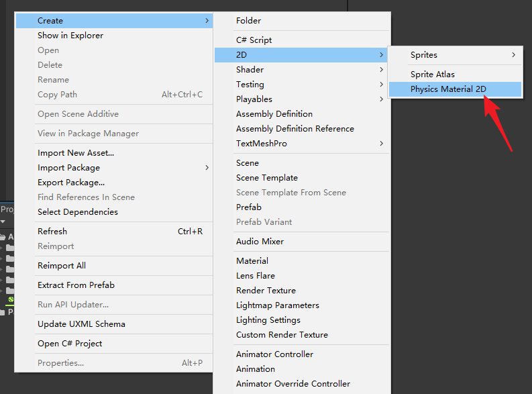Expand the Shader submenu chevron
Viewport: 532px width, 394px height.
click(381, 70)
